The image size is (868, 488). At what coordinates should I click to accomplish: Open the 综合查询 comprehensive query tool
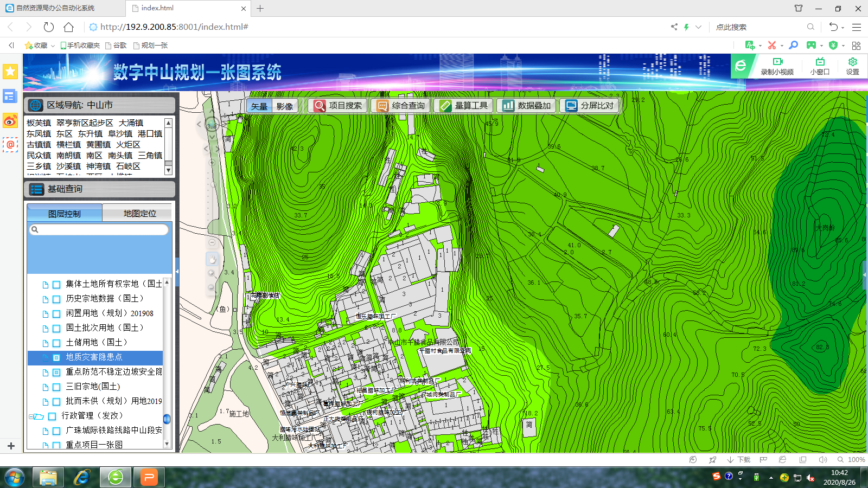coord(400,106)
